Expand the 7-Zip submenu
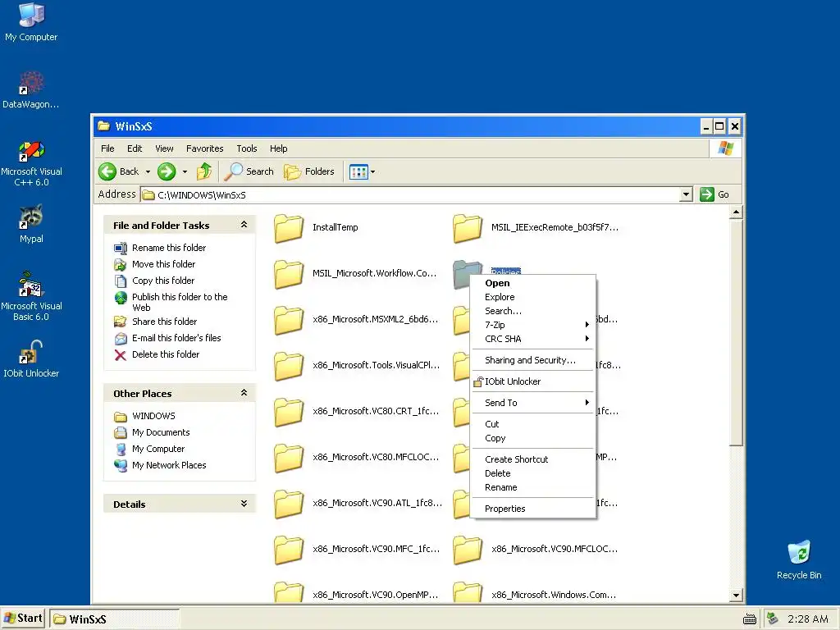The width and height of the screenshot is (840, 630). click(533, 325)
